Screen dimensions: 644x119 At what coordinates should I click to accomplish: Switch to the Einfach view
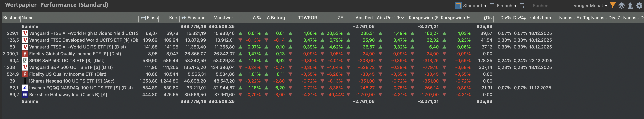(x=504, y=6)
